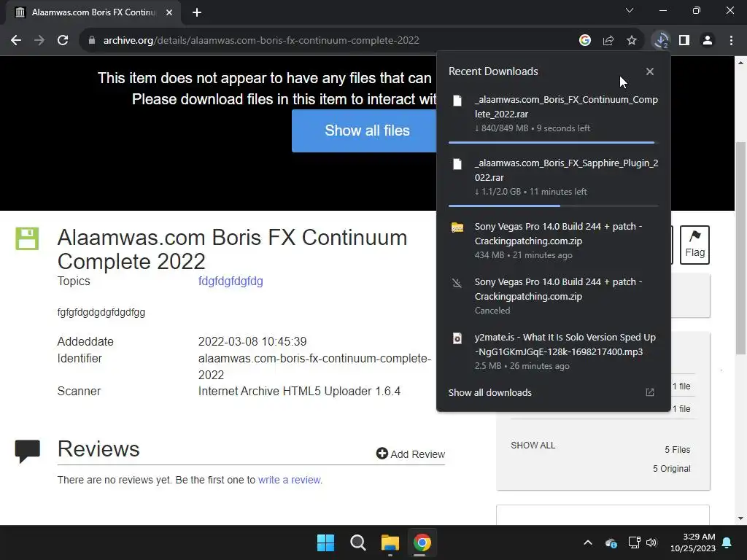Flag this archive item
Viewport: 747px width, 560px height.
coord(694,245)
